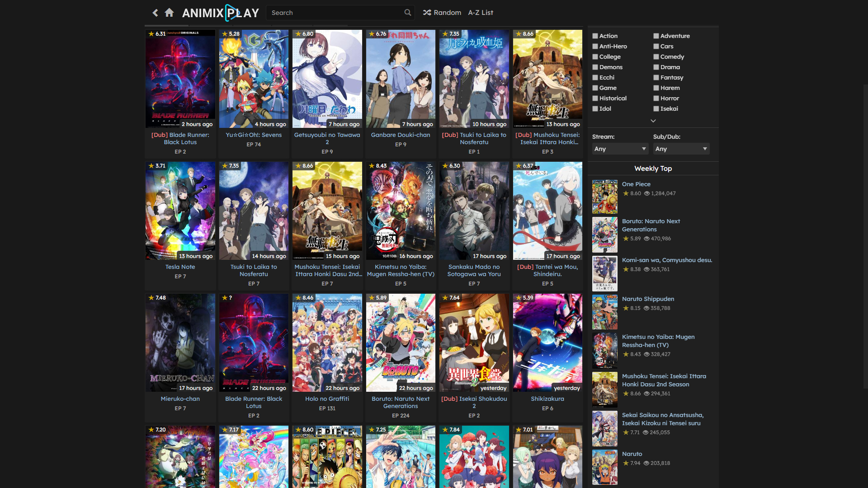Enable the Harem genre filter

coord(656,88)
